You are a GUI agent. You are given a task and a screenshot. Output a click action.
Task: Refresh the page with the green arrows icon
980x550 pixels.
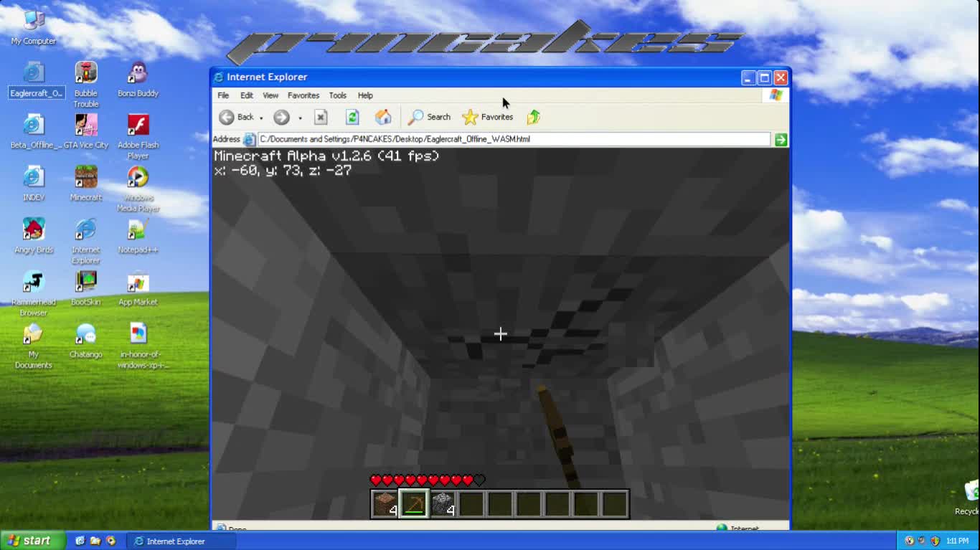[x=352, y=117]
